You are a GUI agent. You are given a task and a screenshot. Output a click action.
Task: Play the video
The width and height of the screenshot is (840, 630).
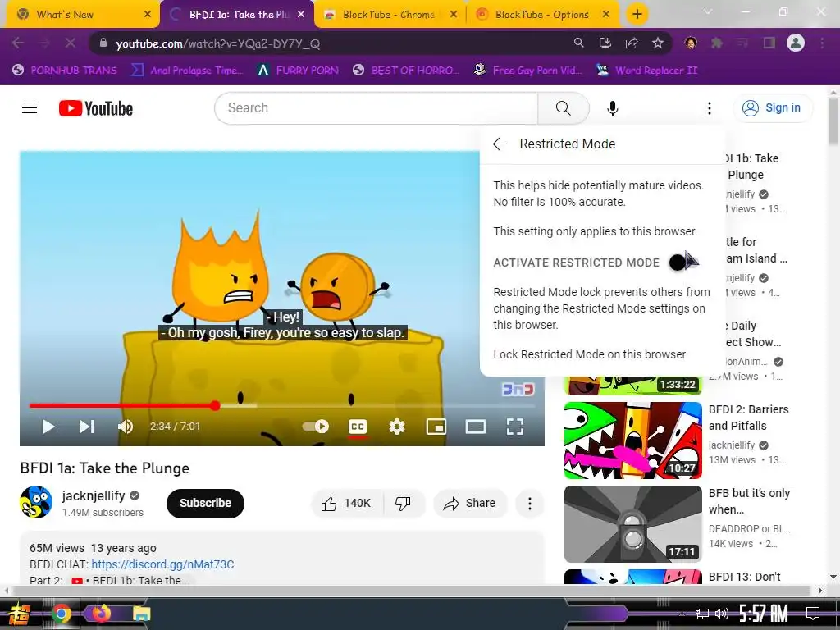pos(48,427)
